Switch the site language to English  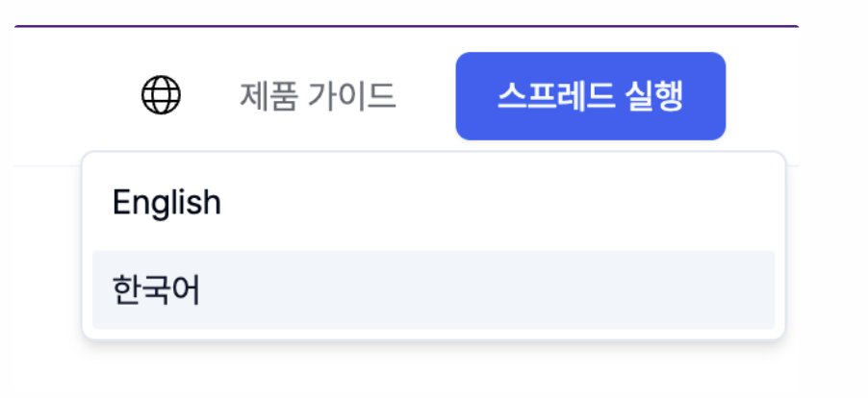433,202
